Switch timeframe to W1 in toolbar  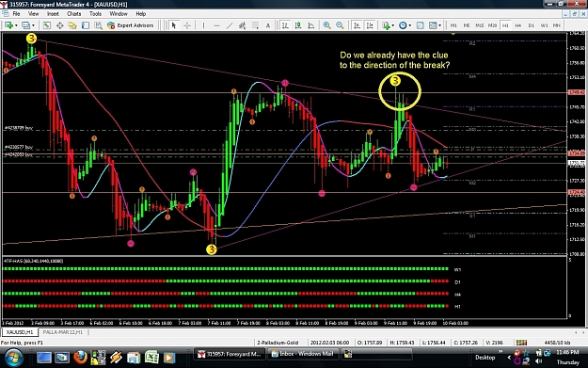[544, 25]
